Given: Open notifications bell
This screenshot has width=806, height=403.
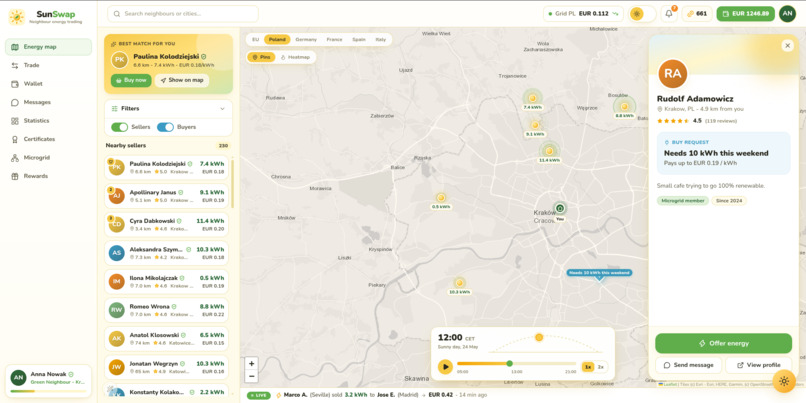Looking at the screenshot, I should [669, 14].
